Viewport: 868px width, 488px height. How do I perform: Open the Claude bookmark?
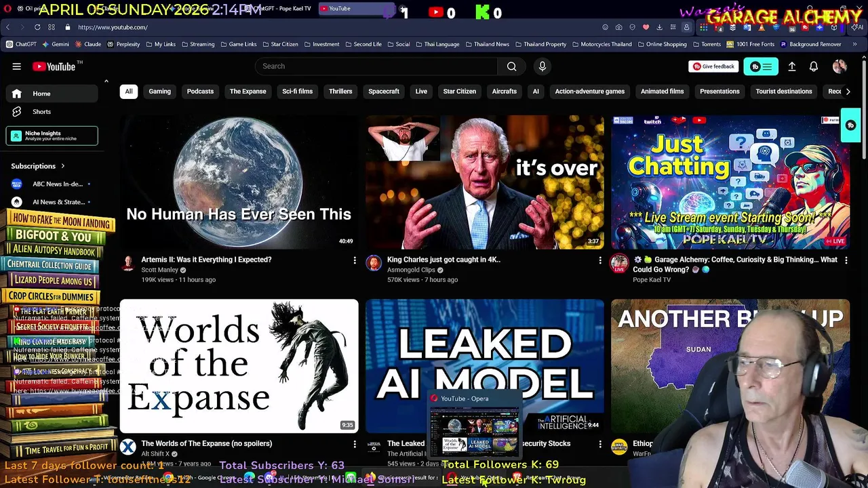point(88,44)
